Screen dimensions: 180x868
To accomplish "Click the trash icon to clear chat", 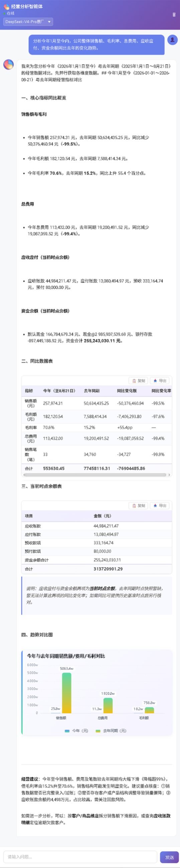I will coord(174,14).
